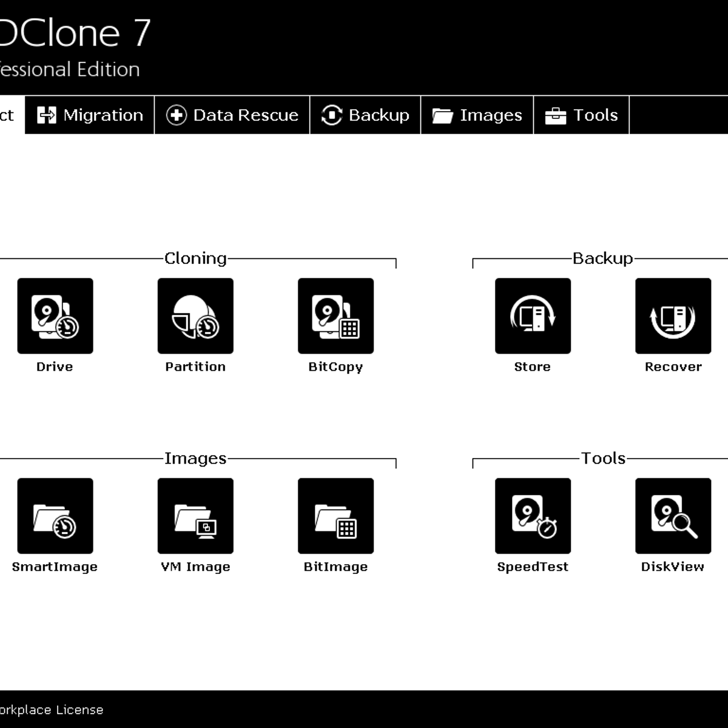728x728 pixels.
Task: Select the BitImage icon
Action: click(x=335, y=516)
